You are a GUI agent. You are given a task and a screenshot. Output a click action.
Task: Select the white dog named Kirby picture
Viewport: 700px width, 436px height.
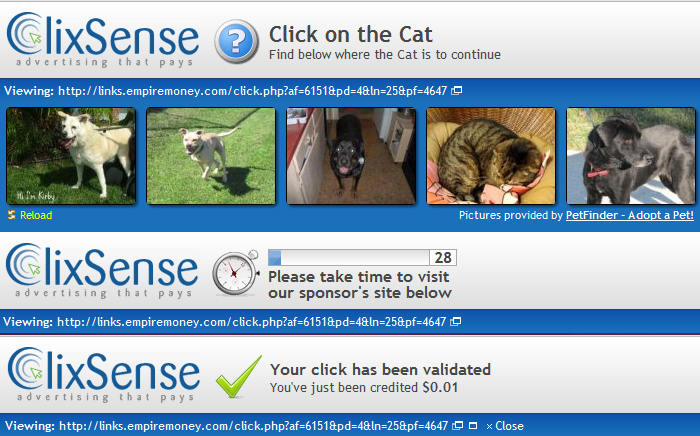(71, 156)
